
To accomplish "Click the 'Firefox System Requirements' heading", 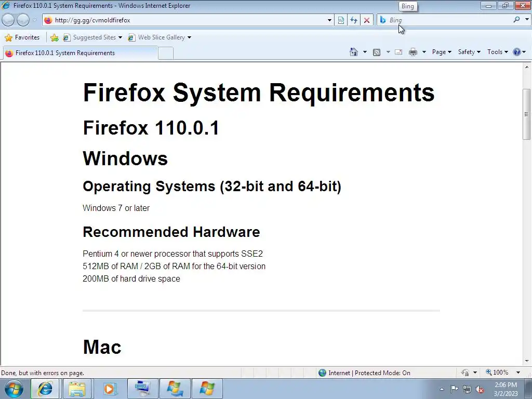I will pos(259,92).
